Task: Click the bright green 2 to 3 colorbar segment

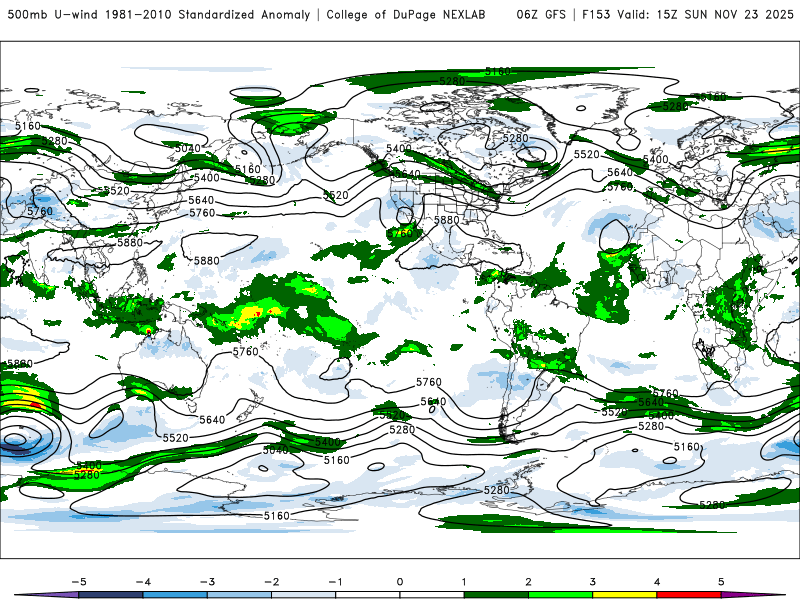Action: coord(560,595)
